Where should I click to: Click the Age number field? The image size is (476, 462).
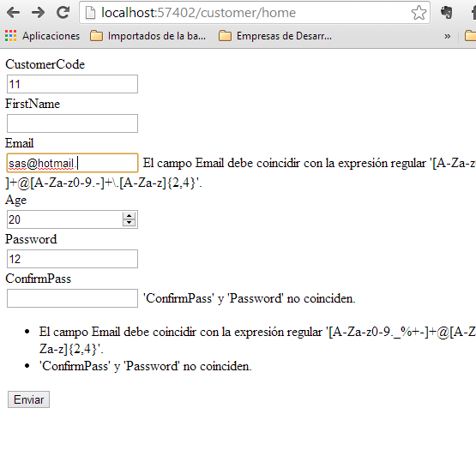(x=64, y=219)
